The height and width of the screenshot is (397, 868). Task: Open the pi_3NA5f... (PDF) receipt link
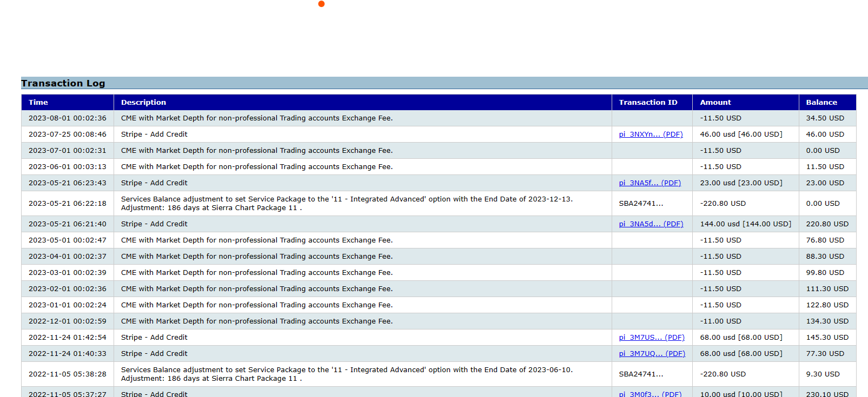tap(650, 183)
